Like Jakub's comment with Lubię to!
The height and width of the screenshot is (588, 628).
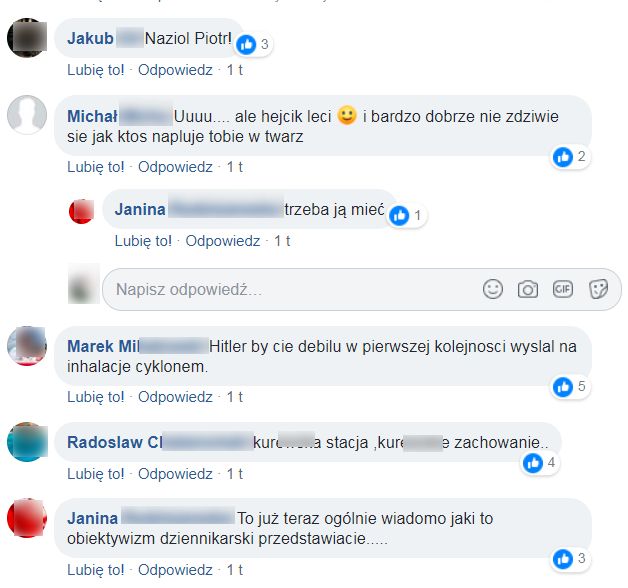click(96, 70)
